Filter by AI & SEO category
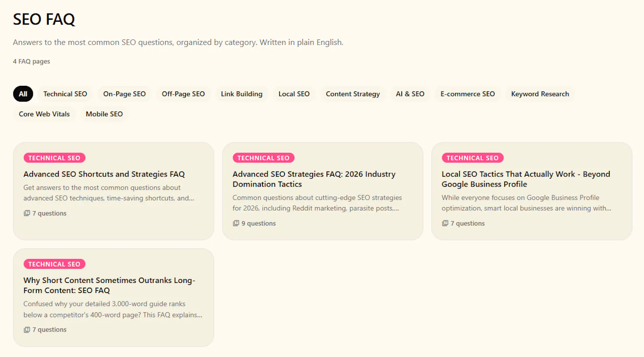The width and height of the screenshot is (644, 357). pyautogui.click(x=410, y=94)
